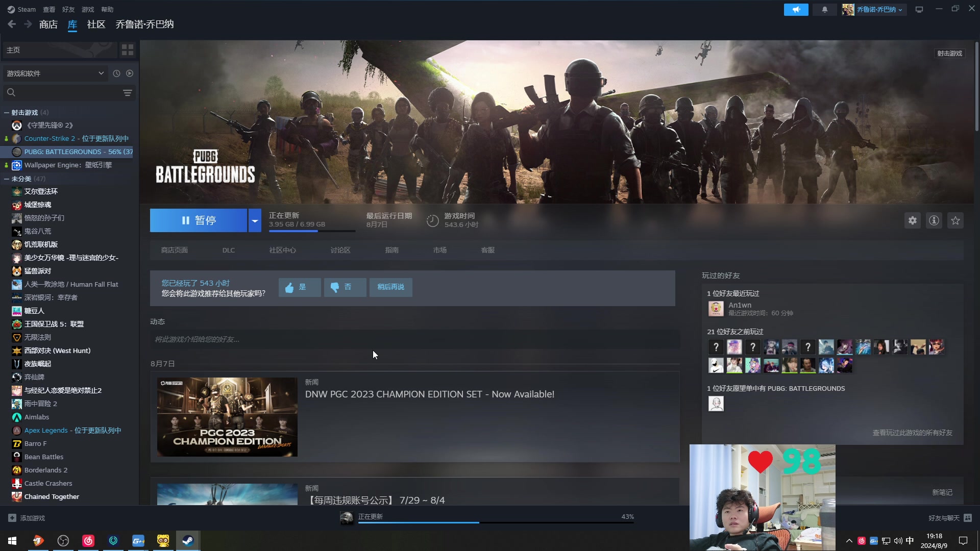The width and height of the screenshot is (980, 551).
Task: Open the 乔鲁诺·乔巴纳 profile tab
Action: [144, 24]
